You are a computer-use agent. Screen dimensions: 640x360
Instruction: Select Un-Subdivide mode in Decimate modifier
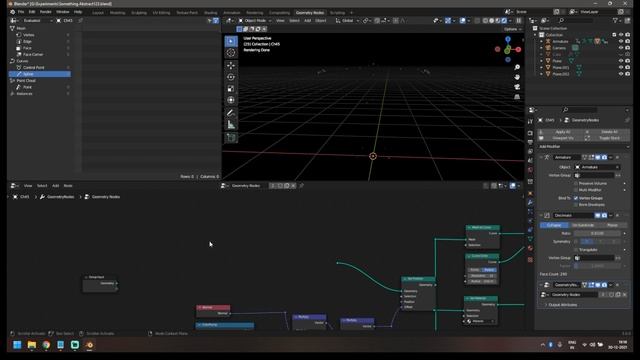[x=583, y=225]
